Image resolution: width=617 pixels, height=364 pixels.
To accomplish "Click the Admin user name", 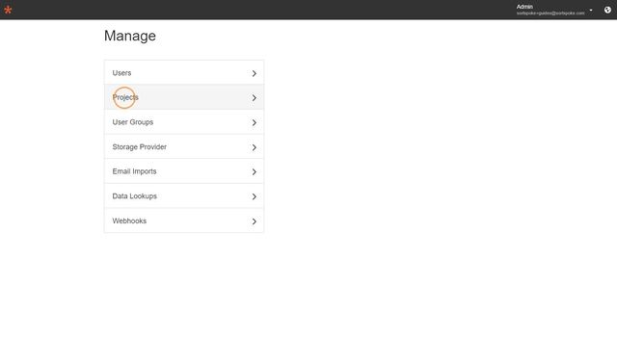I will pyautogui.click(x=524, y=7).
